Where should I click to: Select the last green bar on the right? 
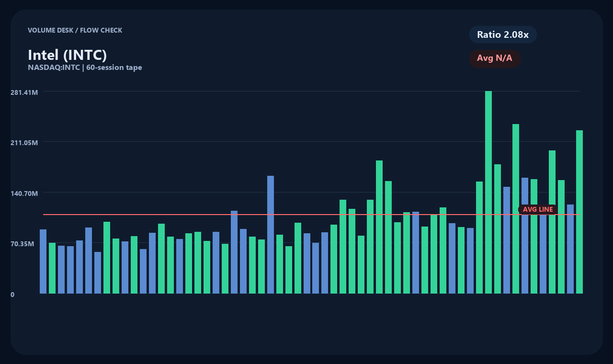[x=579, y=212]
